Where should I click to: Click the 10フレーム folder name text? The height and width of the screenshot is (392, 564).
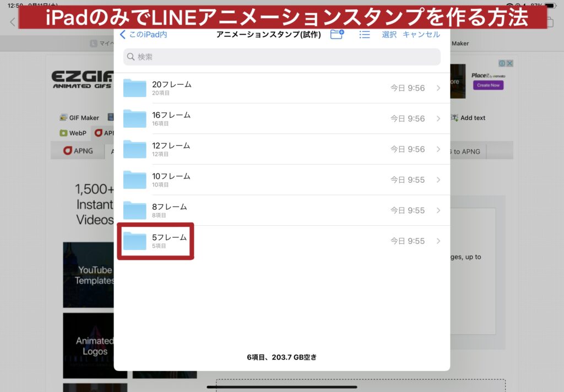pyautogui.click(x=171, y=176)
